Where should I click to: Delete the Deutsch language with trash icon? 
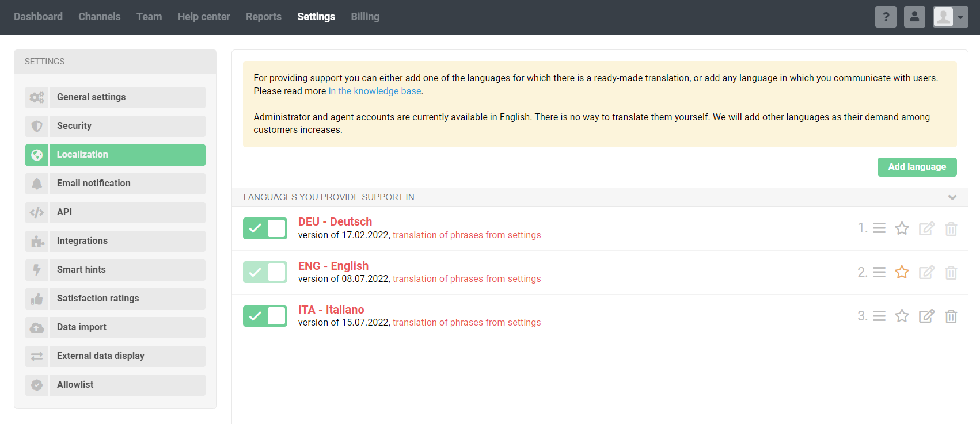tap(951, 228)
